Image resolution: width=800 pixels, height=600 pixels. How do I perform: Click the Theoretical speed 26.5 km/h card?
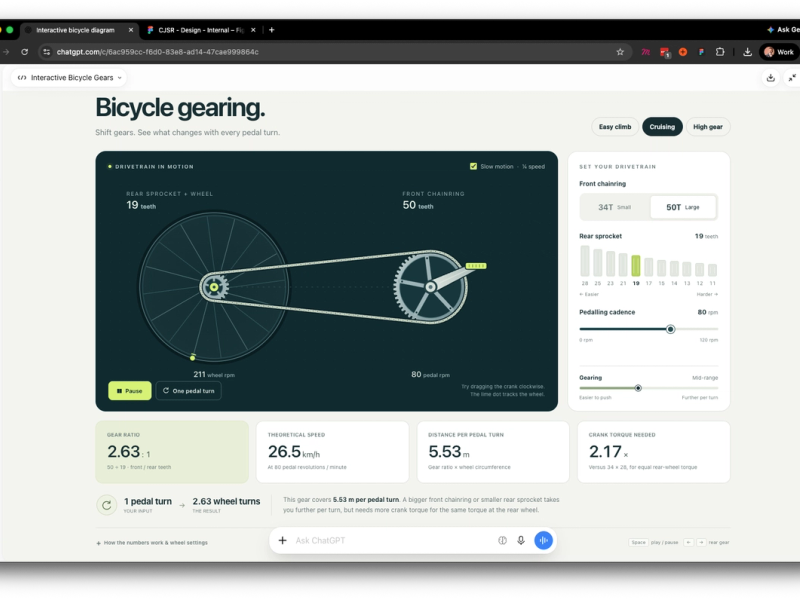[332, 452]
